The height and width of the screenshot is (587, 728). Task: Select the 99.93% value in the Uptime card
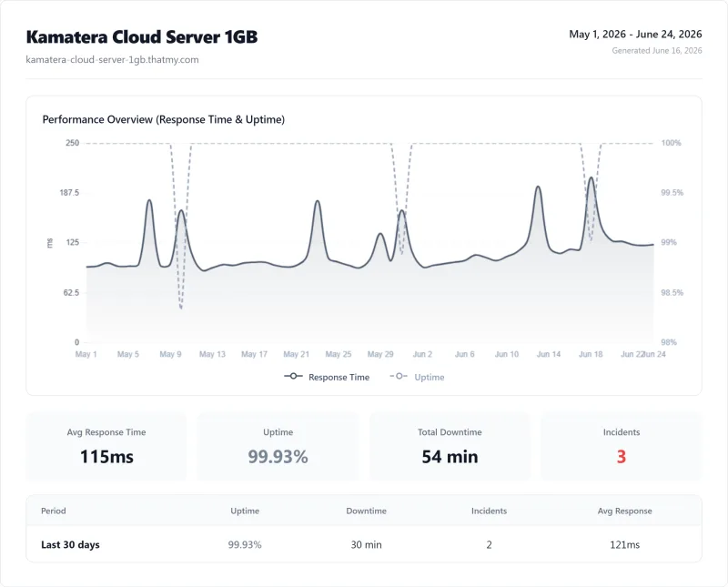(x=278, y=457)
